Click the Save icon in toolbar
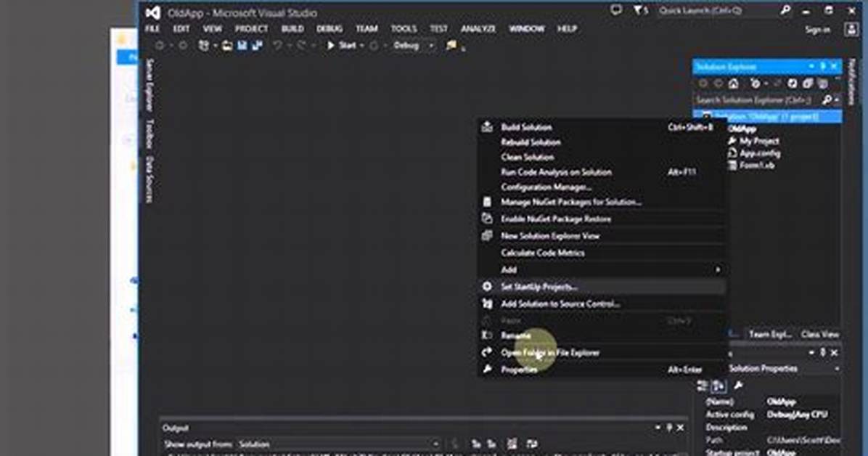 242,46
